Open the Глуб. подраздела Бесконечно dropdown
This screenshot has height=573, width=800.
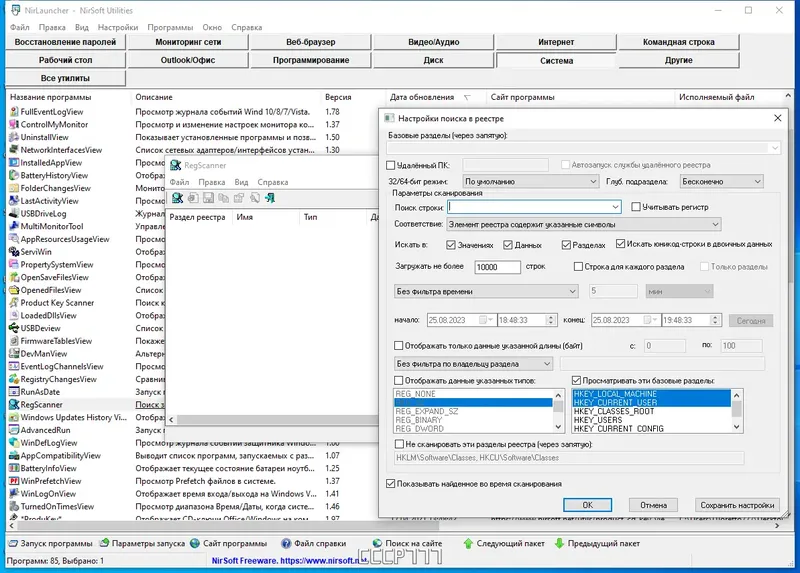[721, 181]
